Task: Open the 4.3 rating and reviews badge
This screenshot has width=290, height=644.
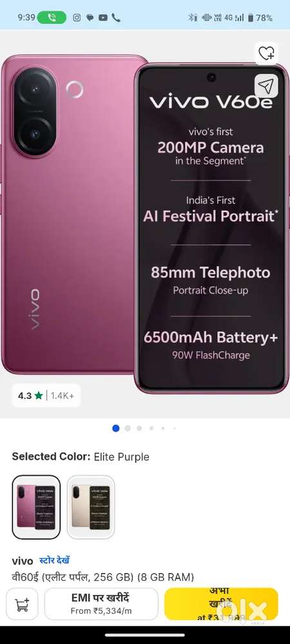Action: point(46,396)
